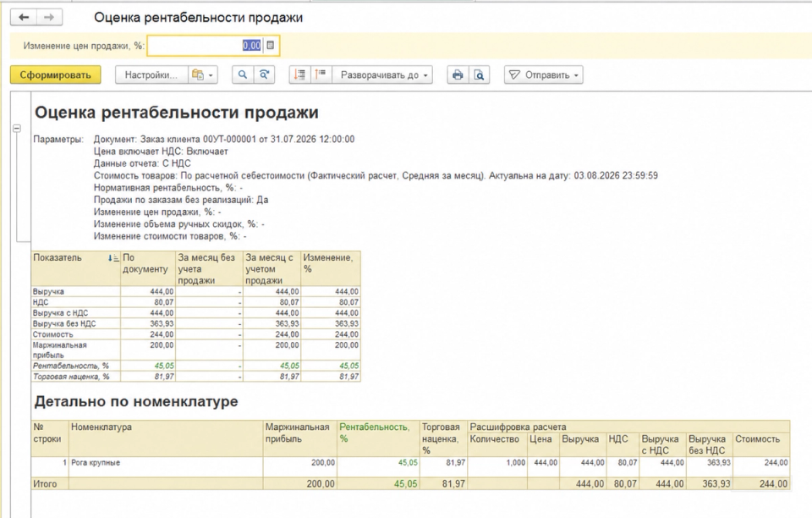The image size is (812, 518).
Task: Click the magnifier Find icon
Action: [x=243, y=75]
